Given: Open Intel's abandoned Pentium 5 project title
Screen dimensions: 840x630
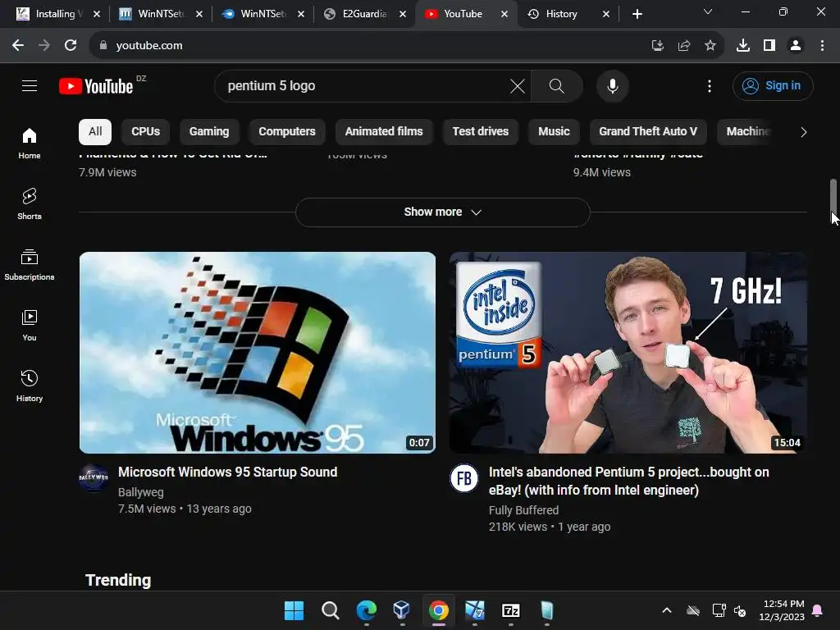Looking at the screenshot, I should point(629,481).
